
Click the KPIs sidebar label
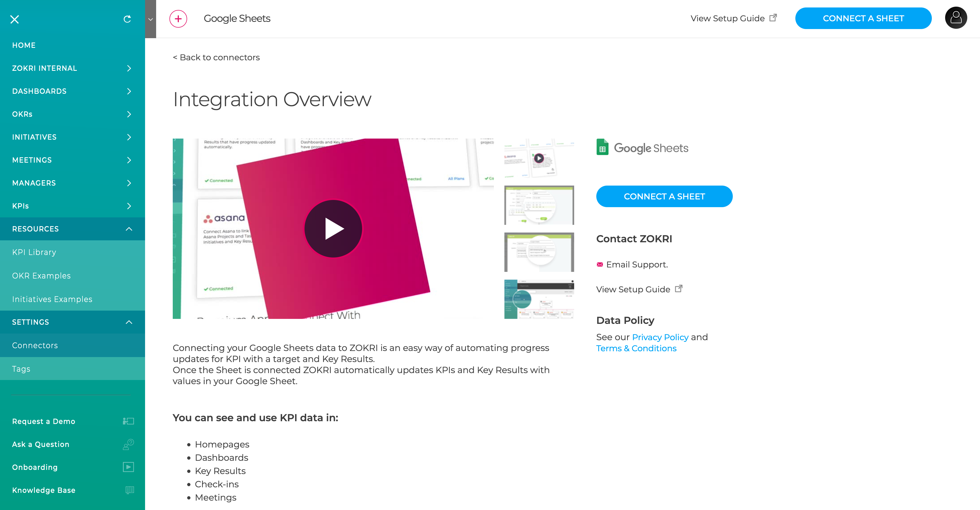(20, 206)
